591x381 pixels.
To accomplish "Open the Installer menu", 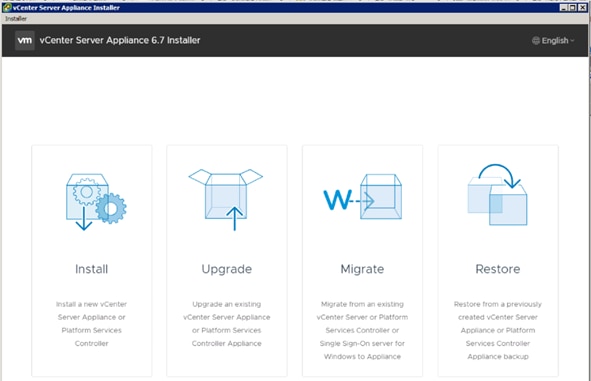I will pos(16,18).
